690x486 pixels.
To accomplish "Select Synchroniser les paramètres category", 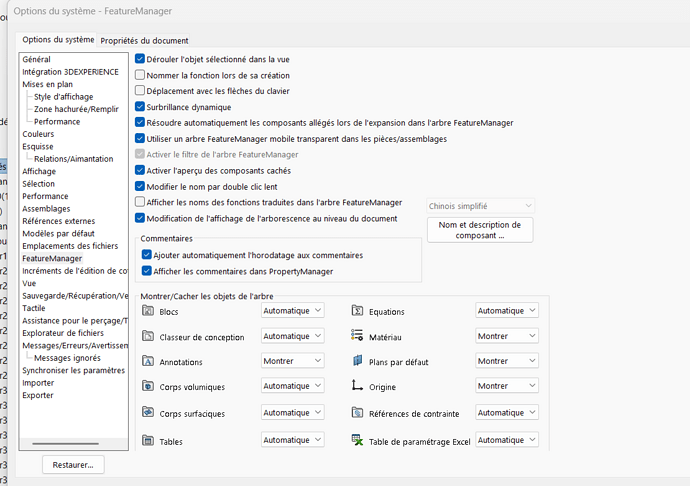I will coord(73,370).
